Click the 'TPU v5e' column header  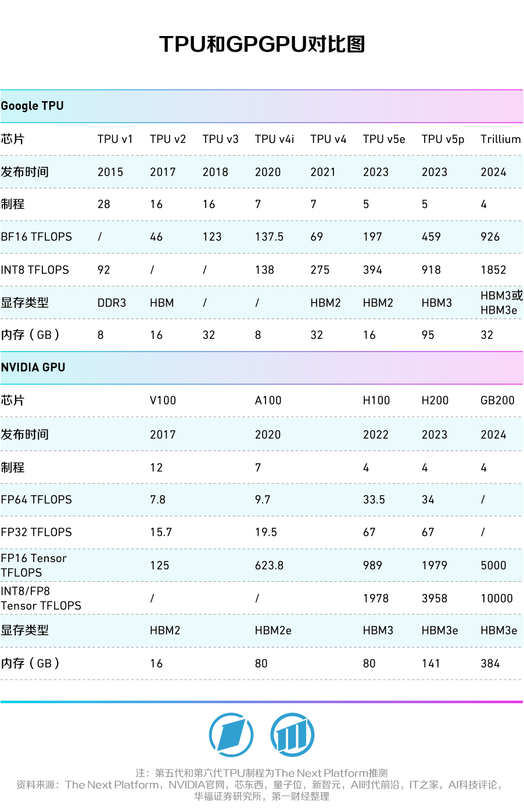click(384, 139)
